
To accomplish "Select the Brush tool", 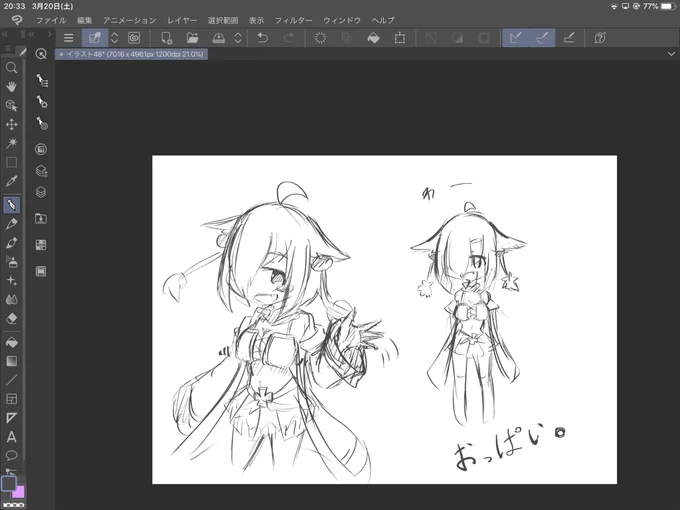I will (12, 243).
